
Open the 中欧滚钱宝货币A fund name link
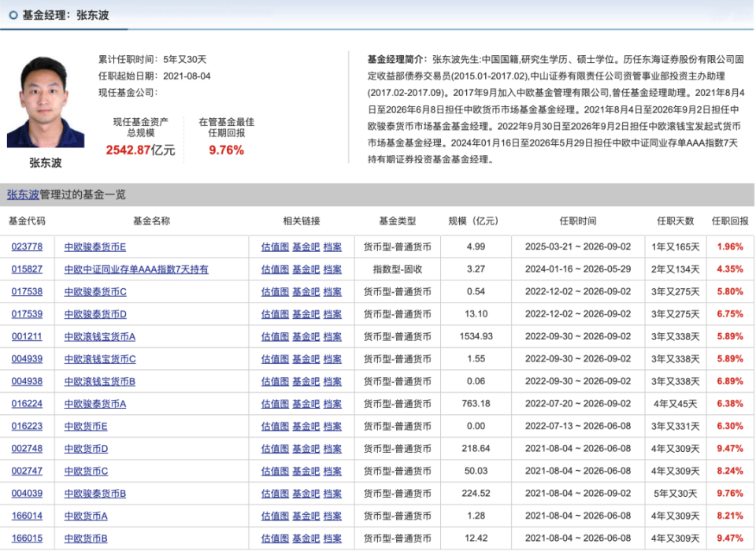[100, 337]
